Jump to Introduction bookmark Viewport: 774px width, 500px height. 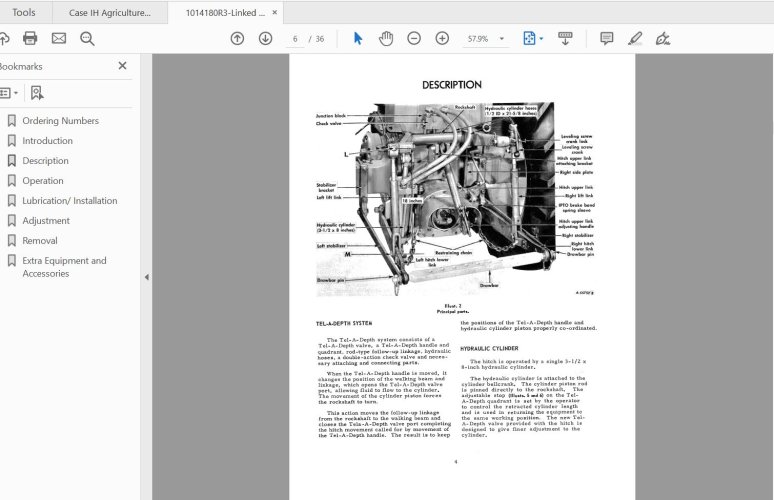pos(47,141)
